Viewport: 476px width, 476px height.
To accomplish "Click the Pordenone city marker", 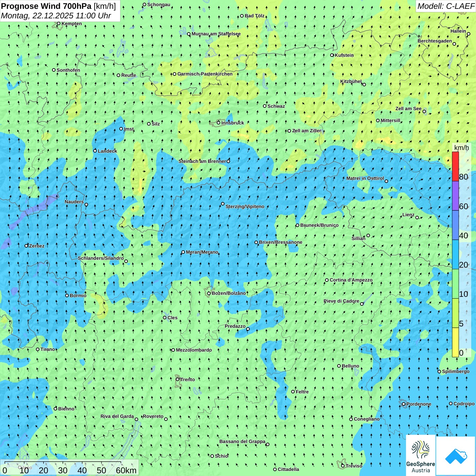I will point(404,404).
